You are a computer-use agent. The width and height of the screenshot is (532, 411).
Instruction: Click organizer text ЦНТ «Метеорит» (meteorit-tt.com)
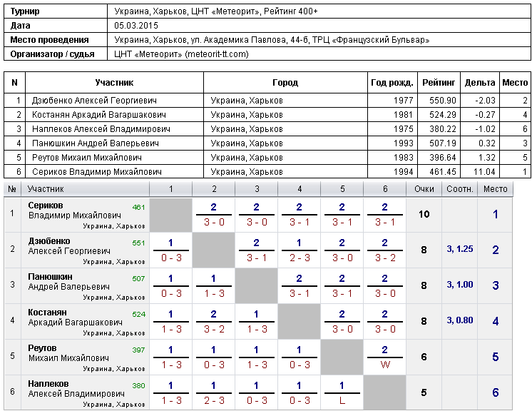click(x=181, y=54)
